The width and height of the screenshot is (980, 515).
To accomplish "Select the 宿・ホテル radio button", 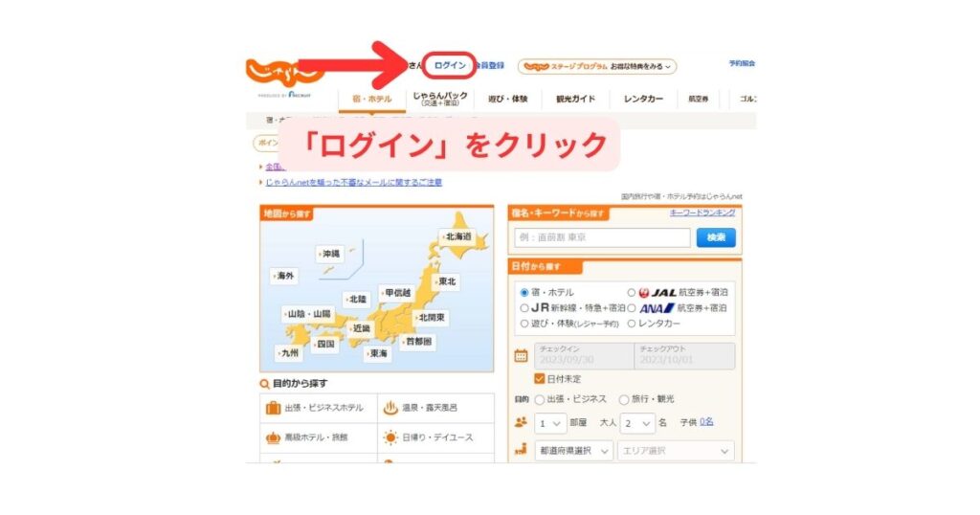I will pos(524,293).
